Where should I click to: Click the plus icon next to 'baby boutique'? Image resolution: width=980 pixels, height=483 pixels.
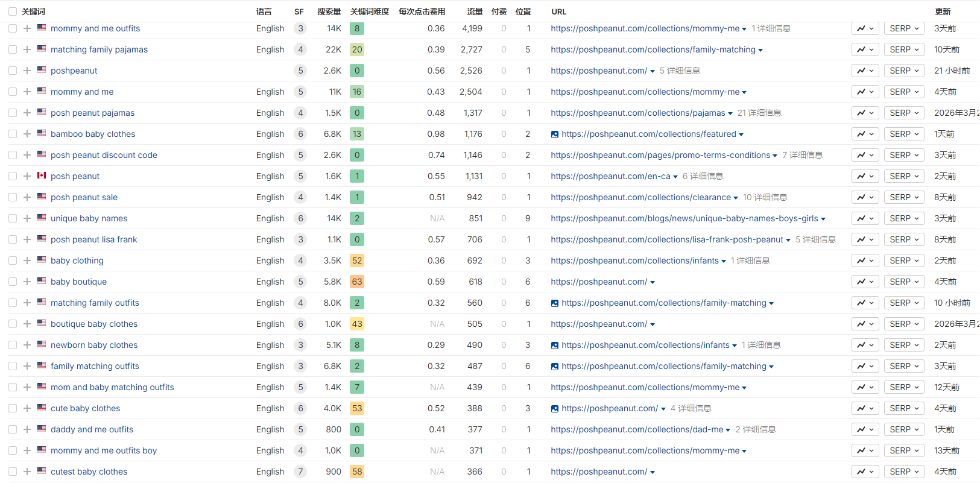tap(27, 282)
